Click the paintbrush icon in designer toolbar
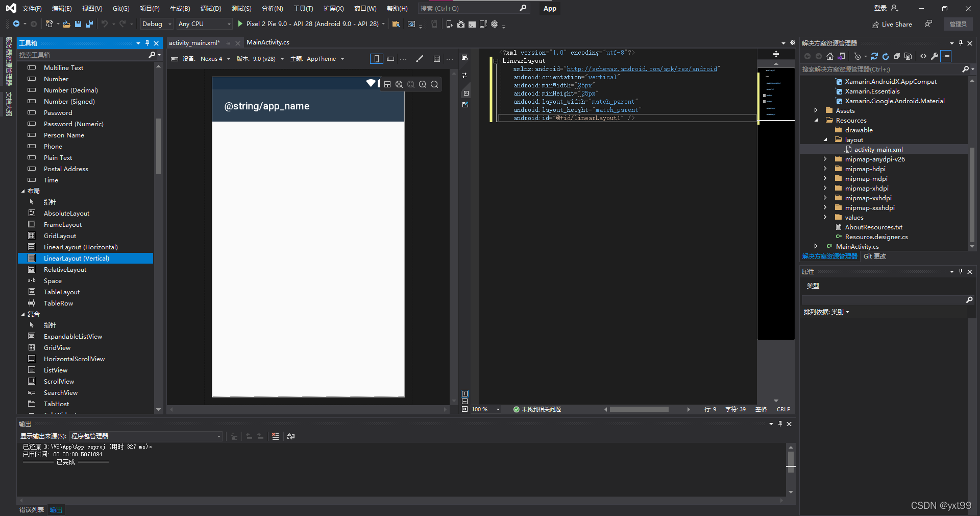The width and height of the screenshot is (980, 516). pos(420,59)
